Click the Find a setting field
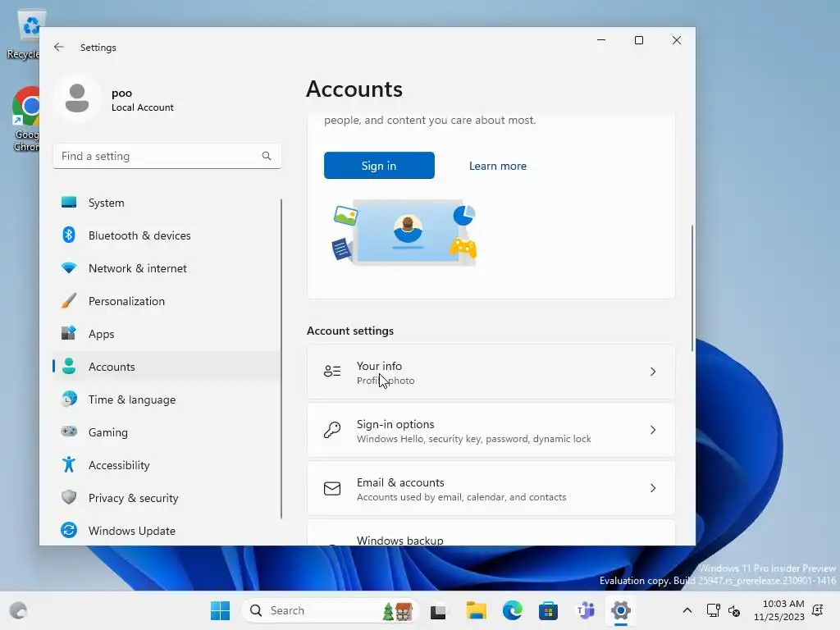This screenshot has width=840, height=630. click(x=167, y=156)
